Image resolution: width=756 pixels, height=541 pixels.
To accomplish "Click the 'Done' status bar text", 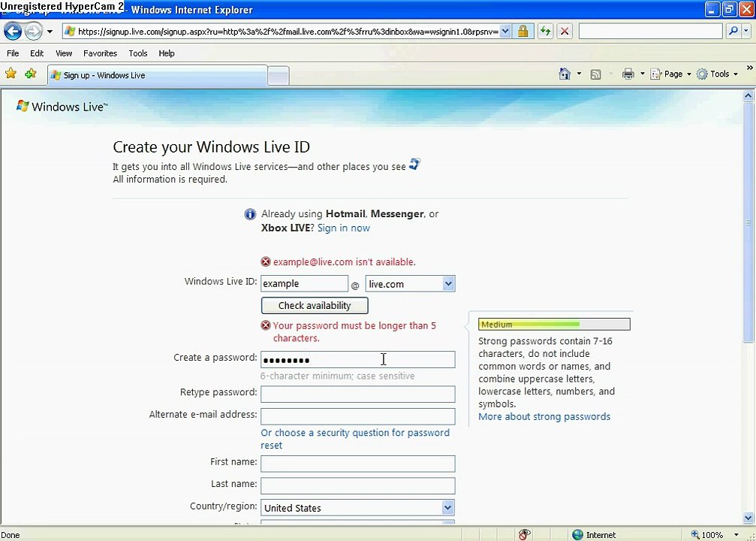I will pyautogui.click(x=10, y=535).
